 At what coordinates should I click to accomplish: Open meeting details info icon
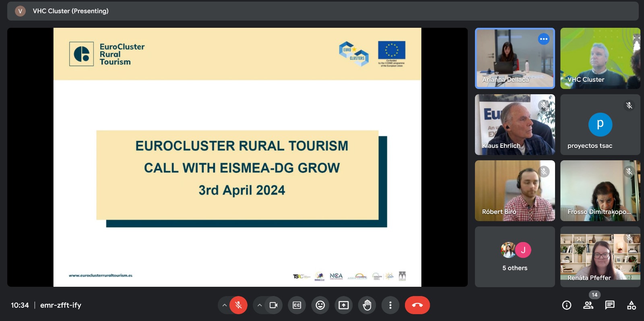[x=566, y=305]
